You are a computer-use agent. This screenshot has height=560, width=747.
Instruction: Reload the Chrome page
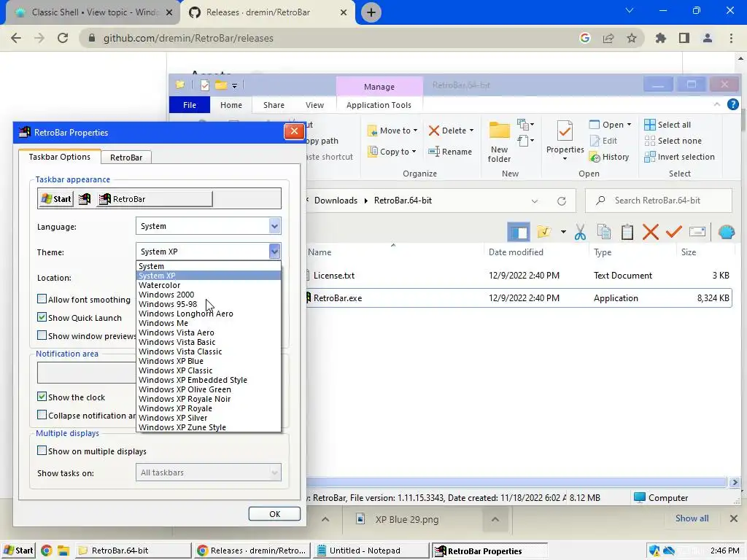click(x=63, y=38)
